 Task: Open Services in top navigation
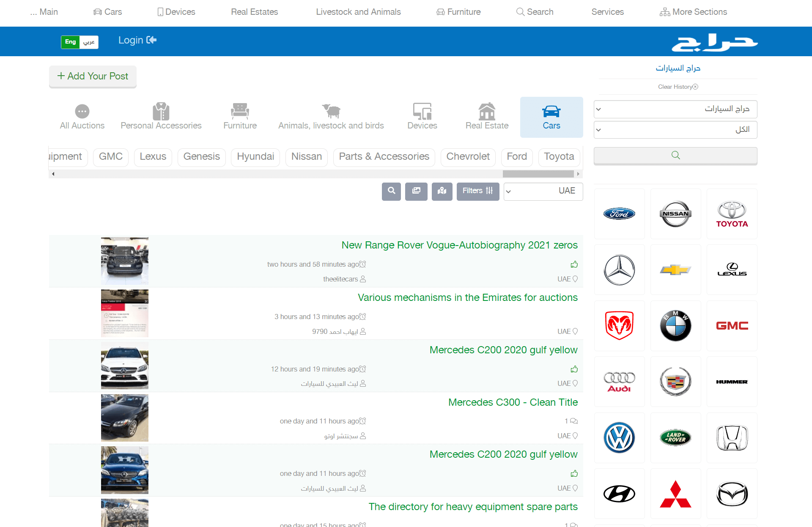tap(607, 12)
